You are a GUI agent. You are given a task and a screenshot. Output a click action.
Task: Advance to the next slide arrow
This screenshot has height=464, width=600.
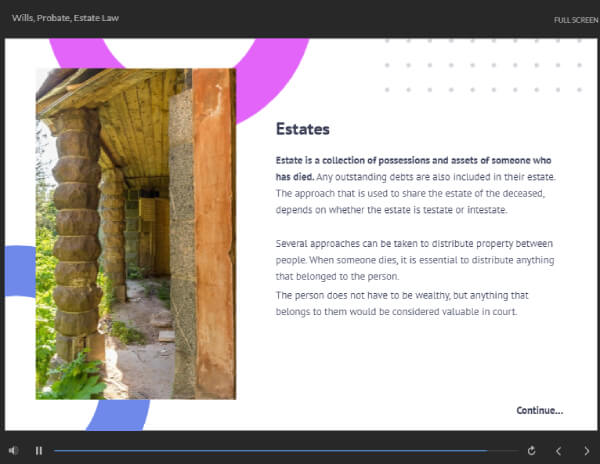[586, 450]
